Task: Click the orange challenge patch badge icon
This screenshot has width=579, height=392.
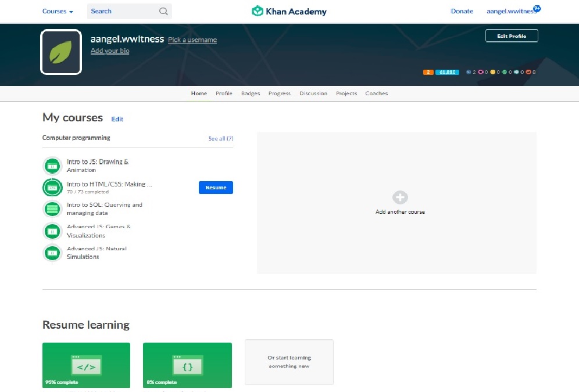Action: click(x=528, y=72)
